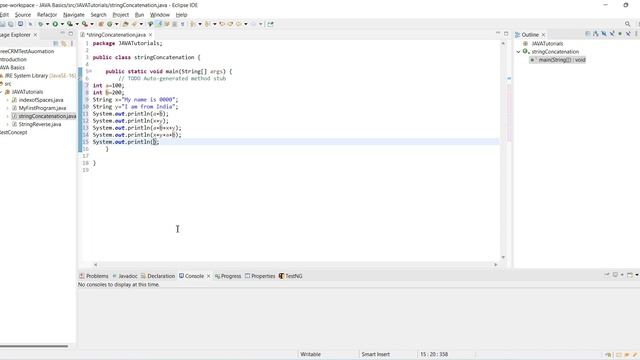Click the 'Smart Insert' status bar field
Screen dimensions: 640x360
click(x=376, y=354)
